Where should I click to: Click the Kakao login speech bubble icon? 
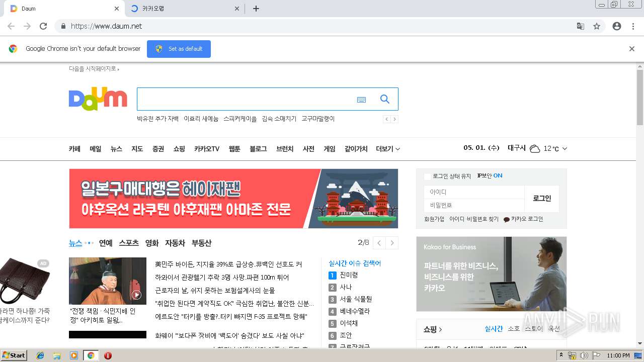pos(507,220)
